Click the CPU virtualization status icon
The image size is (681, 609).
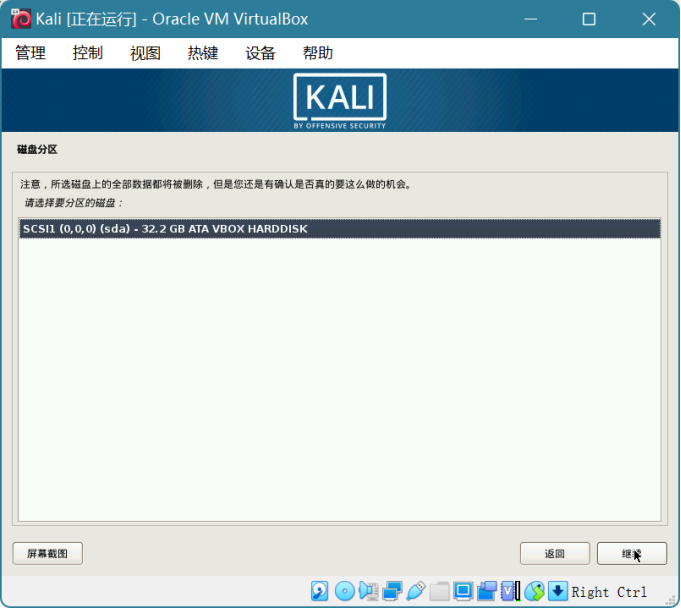(510, 591)
